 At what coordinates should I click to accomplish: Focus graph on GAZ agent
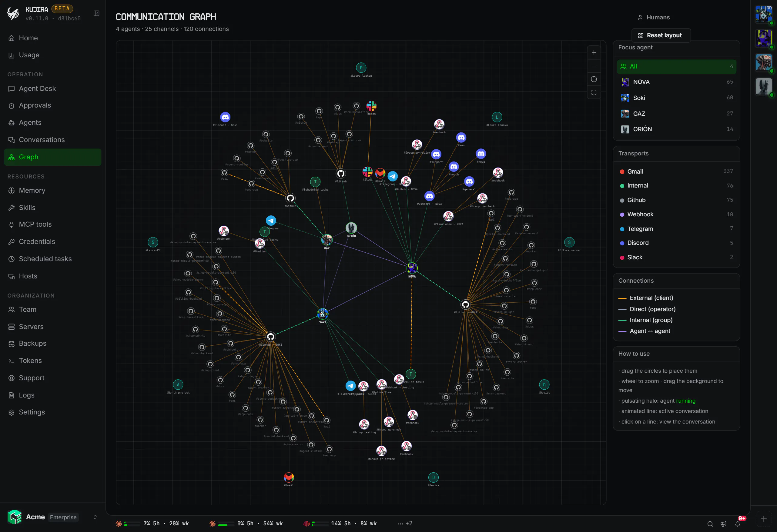point(676,114)
